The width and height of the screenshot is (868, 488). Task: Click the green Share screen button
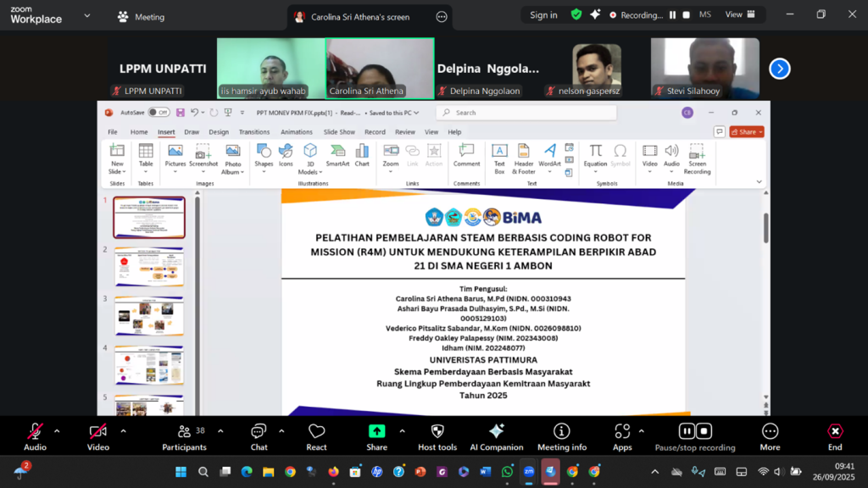376,436
